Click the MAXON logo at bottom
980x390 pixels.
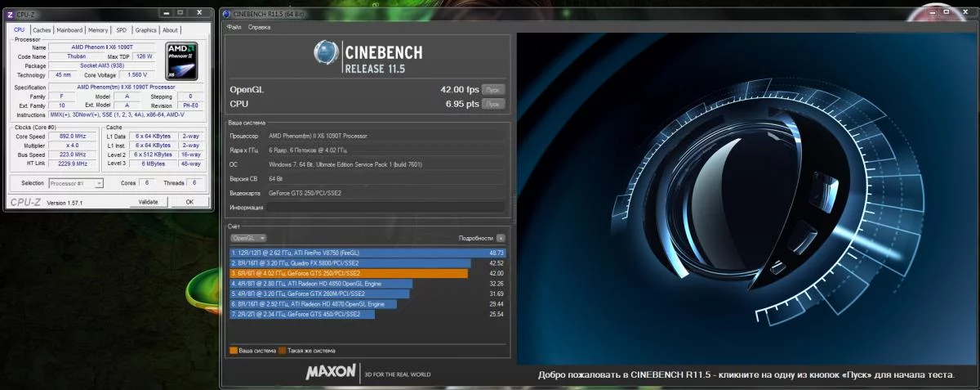coord(331,373)
